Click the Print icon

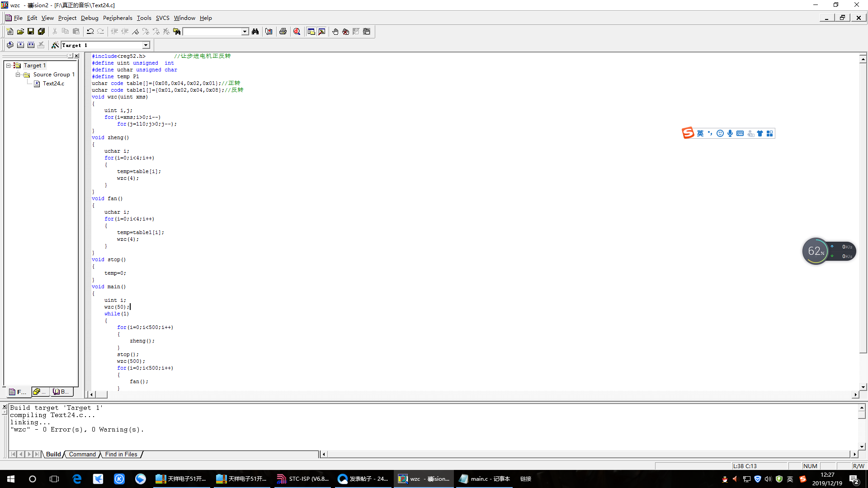tap(283, 31)
